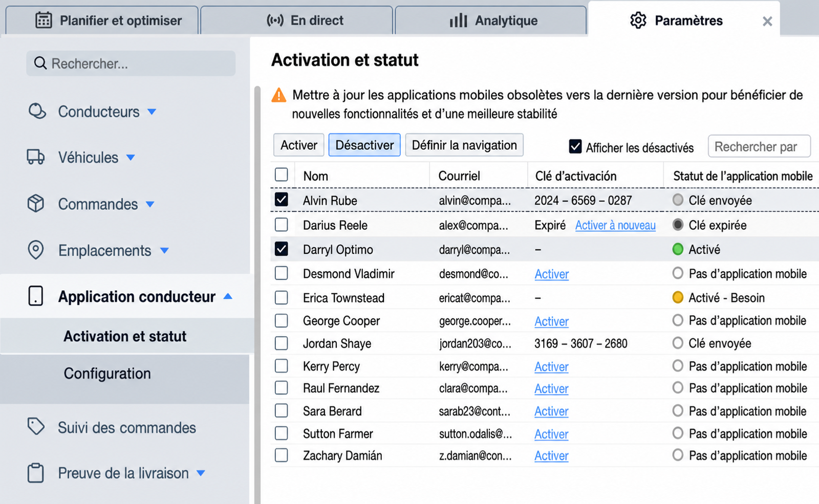819x504 pixels.
Task: Expand Preuve de la livraison arrow
Action: tap(201, 473)
